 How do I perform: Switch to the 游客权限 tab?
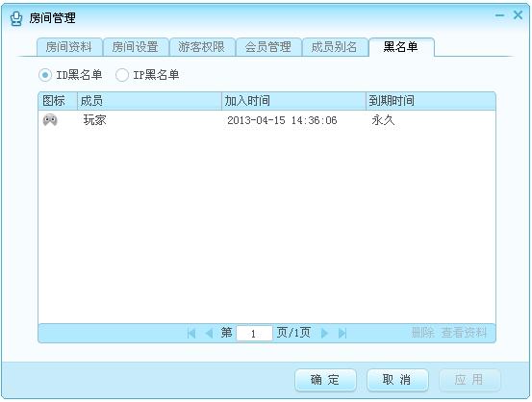coord(202,47)
